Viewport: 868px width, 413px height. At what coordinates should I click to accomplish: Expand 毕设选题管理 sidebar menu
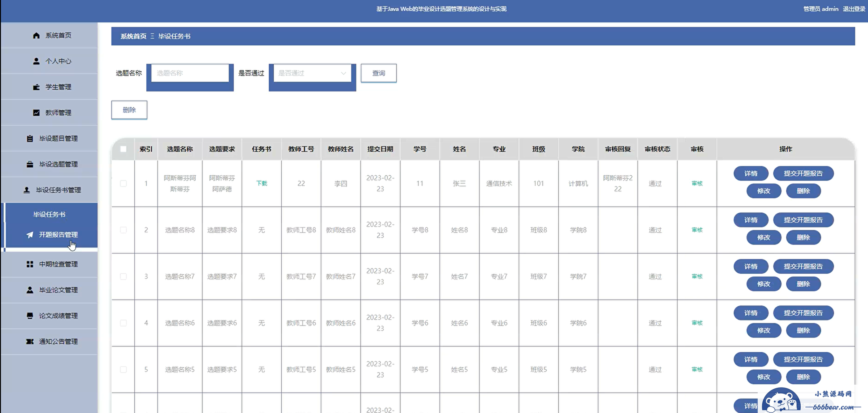[49, 164]
